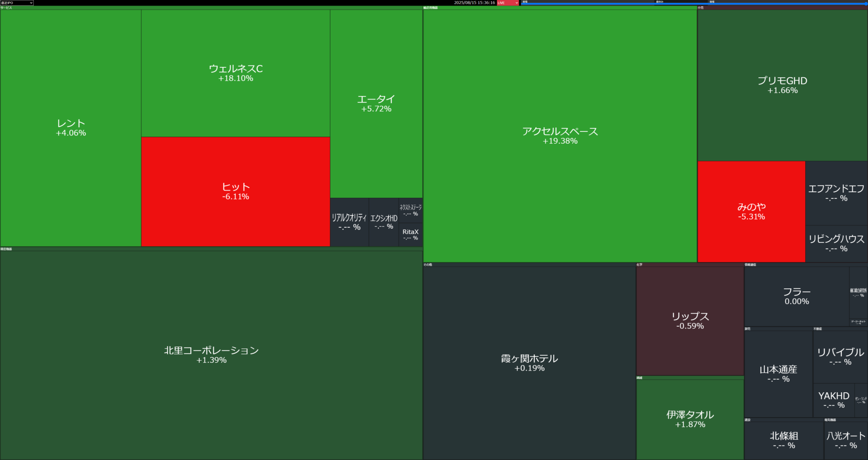The width and height of the screenshot is (868, 460).
Task: Open the 直近IPO category dropdown
Action: pos(17,3)
